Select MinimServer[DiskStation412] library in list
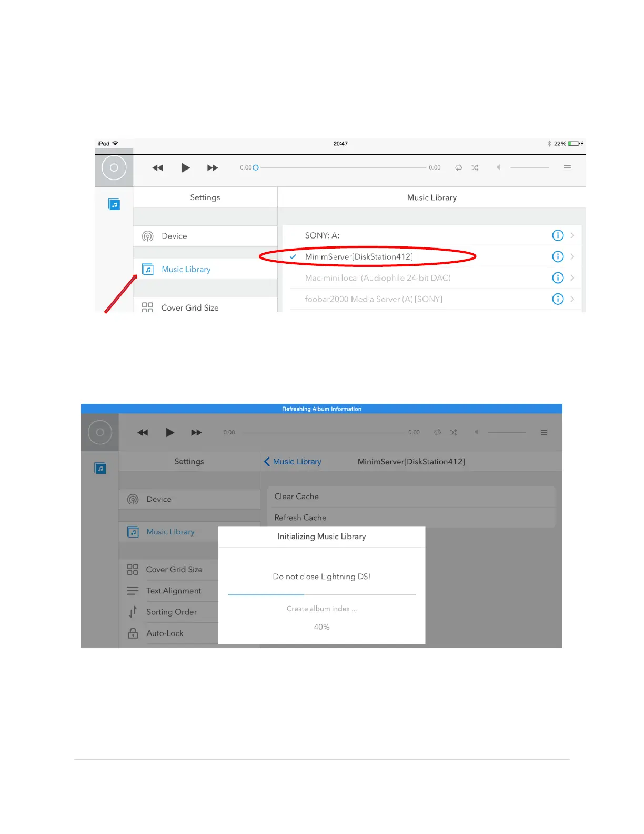Viewport: 644px width, 834px height. pyautogui.click(x=432, y=256)
